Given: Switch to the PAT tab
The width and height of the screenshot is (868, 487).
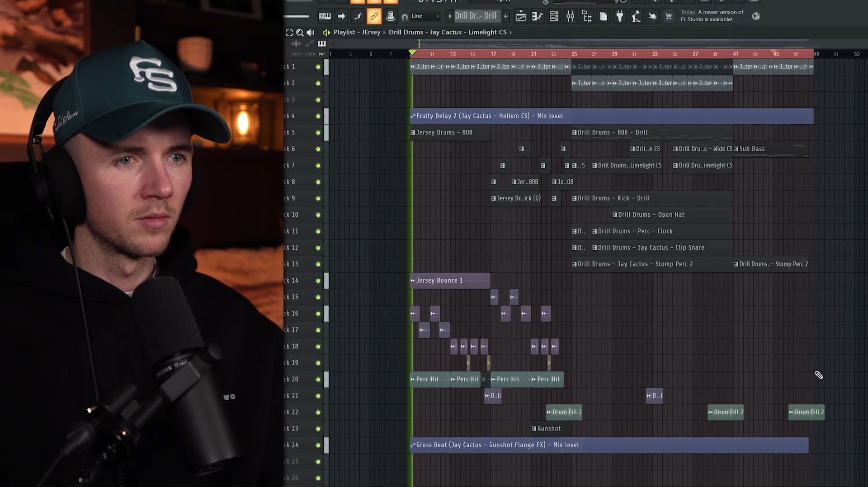Looking at the screenshot, I should [x=322, y=54].
